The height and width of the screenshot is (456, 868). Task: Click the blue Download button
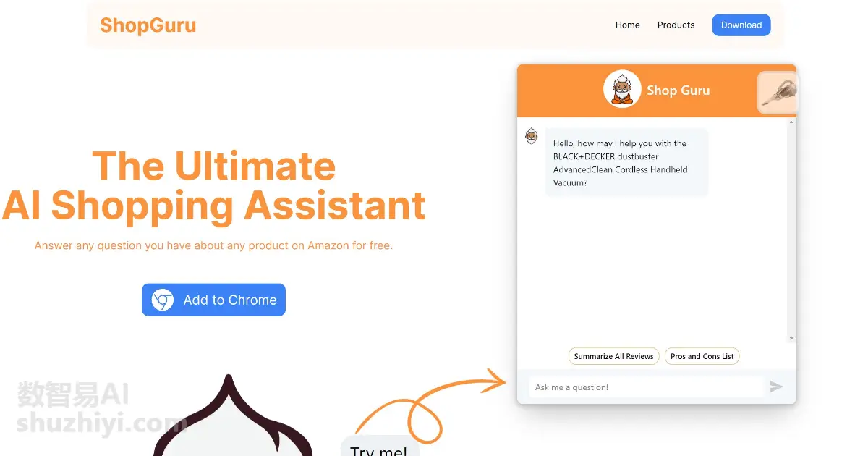[741, 25]
